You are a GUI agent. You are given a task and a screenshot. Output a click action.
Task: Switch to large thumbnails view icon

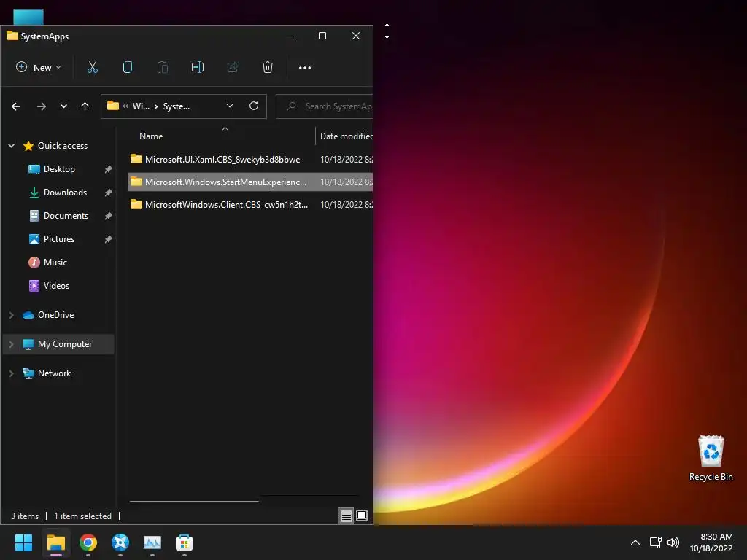click(x=362, y=516)
